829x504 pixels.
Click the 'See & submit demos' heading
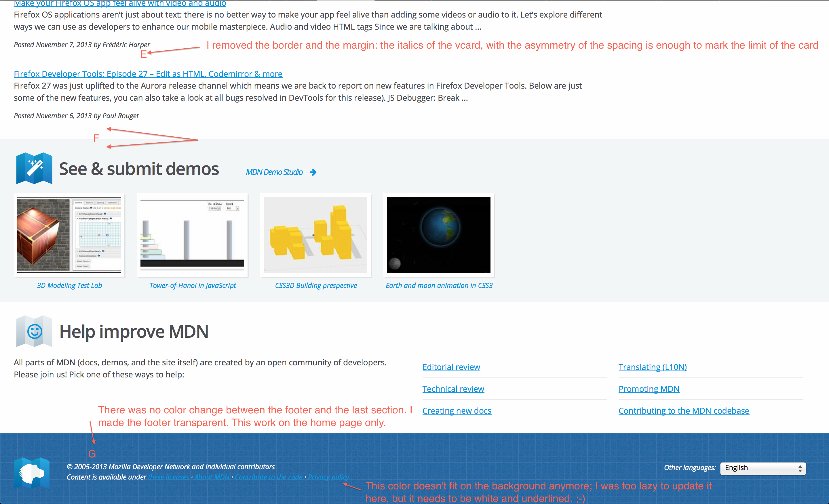coord(139,169)
